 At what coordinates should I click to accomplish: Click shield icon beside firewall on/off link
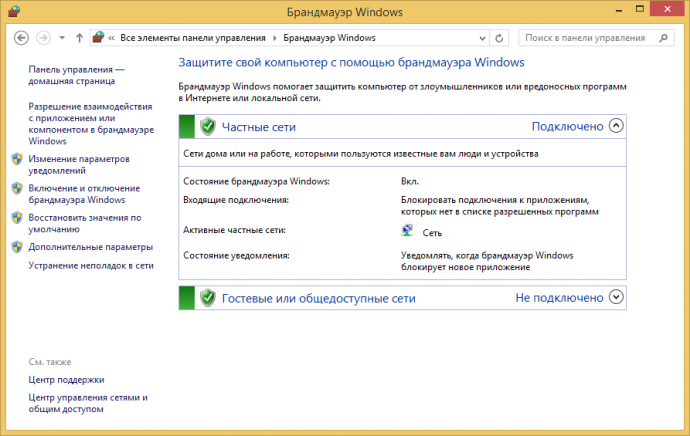click(x=17, y=189)
